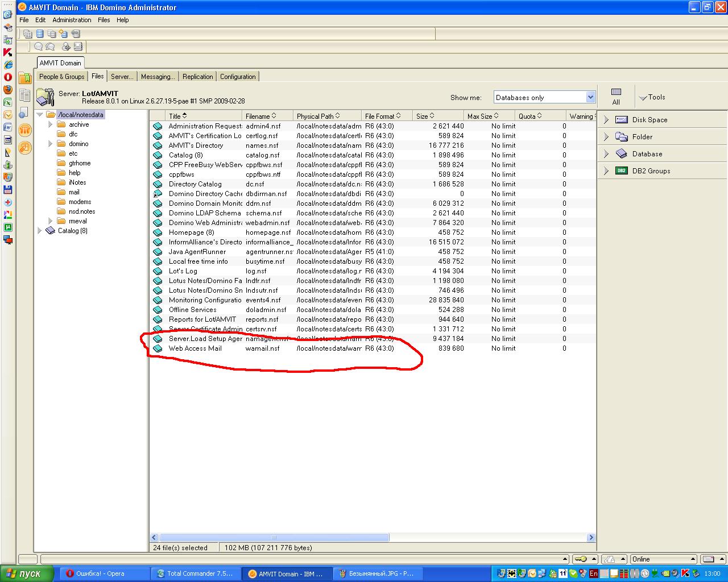
Task: Click the archive folder icon in tree
Action: 61,124
